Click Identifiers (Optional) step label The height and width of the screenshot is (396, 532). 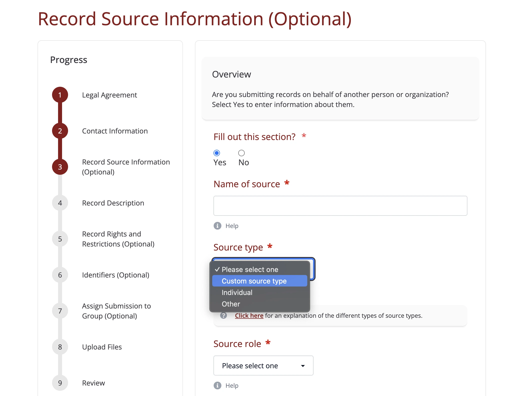pyautogui.click(x=116, y=275)
